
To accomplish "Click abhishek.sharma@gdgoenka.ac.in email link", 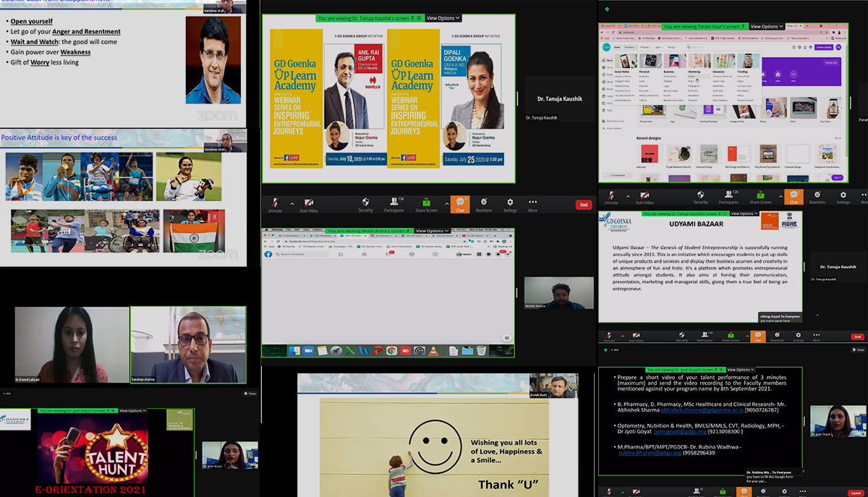I will click(x=681, y=408).
